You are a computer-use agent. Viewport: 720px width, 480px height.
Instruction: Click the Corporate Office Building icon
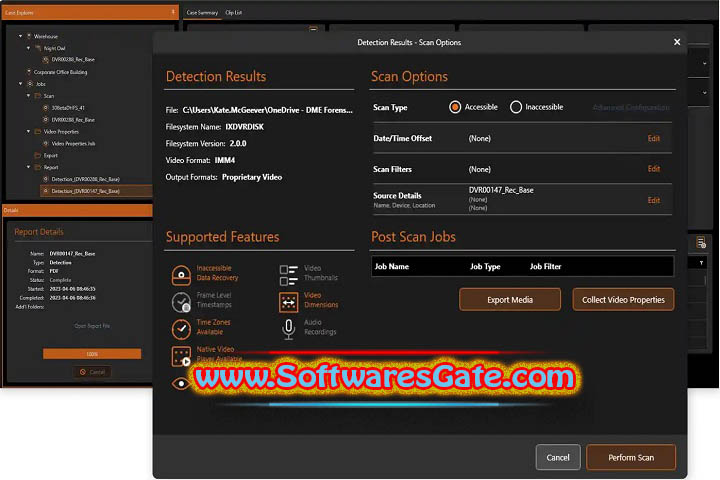(x=29, y=72)
